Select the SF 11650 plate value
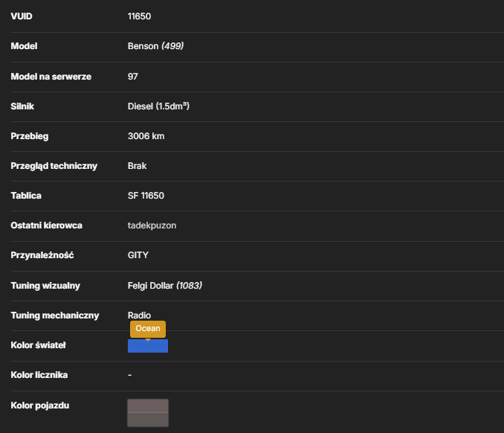Screen dimensions: 504x433 click(146, 196)
